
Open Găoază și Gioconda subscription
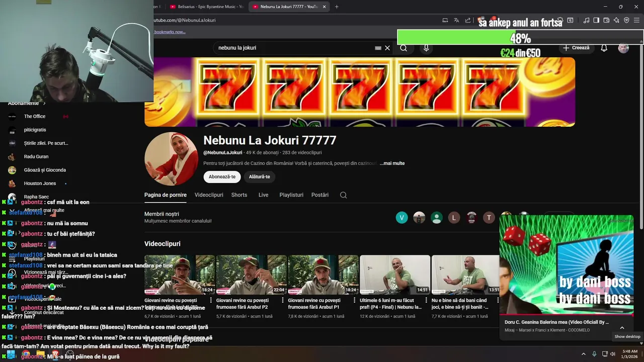coord(45,170)
